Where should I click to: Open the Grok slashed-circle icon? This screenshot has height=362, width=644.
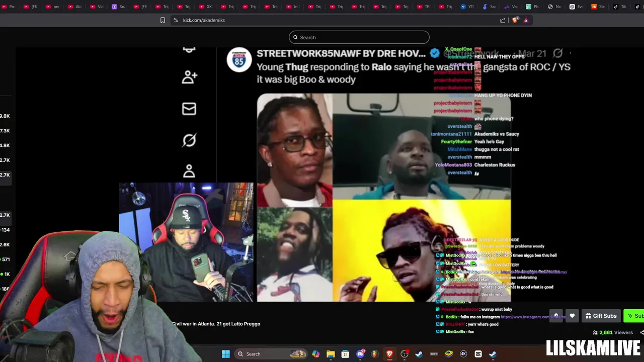click(x=189, y=140)
